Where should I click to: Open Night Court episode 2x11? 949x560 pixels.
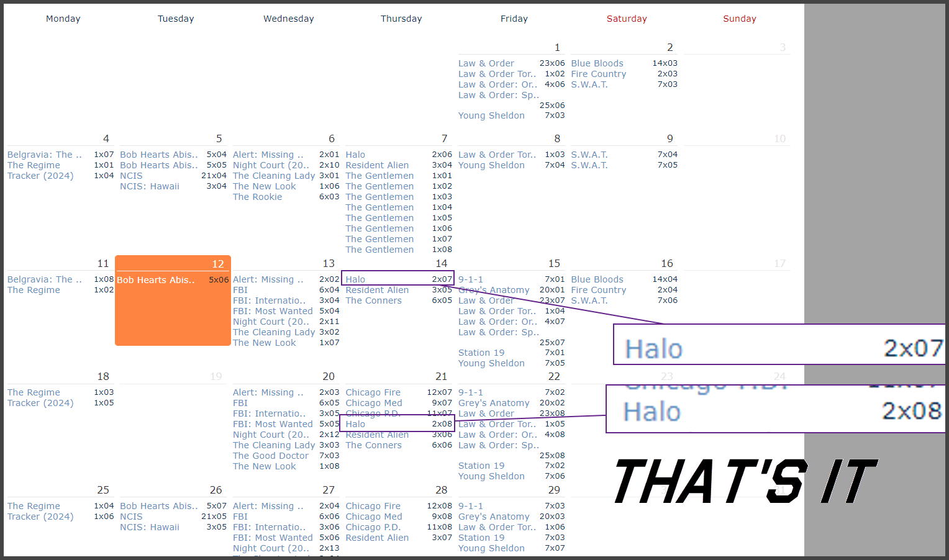coord(271,322)
